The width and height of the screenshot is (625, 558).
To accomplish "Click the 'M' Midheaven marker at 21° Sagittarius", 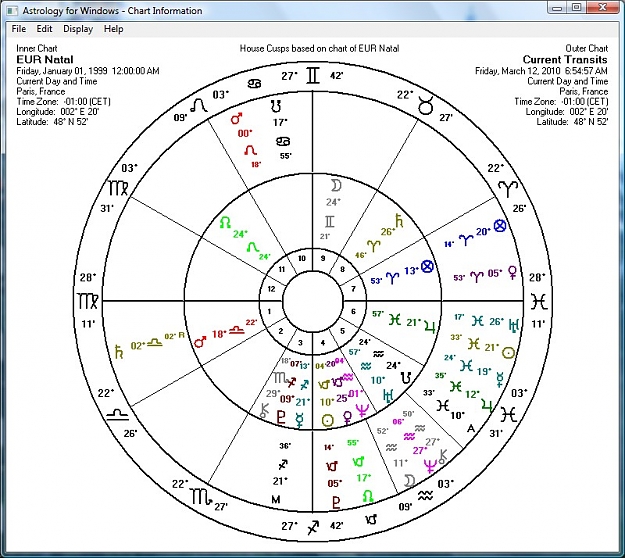I will [276, 499].
